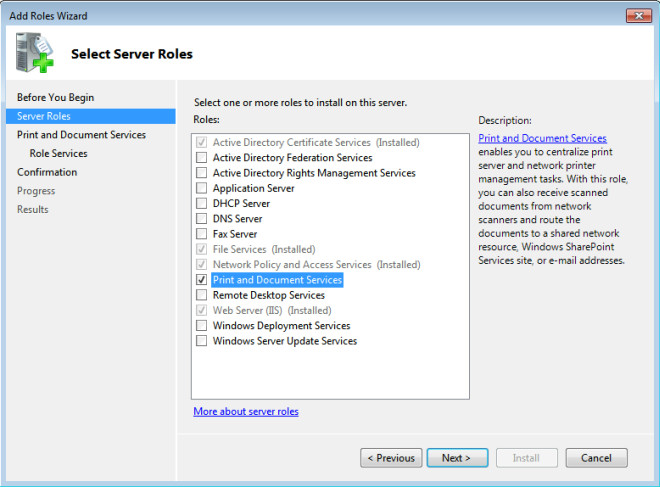Close the Add Roles Wizard window
660x487 pixels.
[x=639, y=16]
